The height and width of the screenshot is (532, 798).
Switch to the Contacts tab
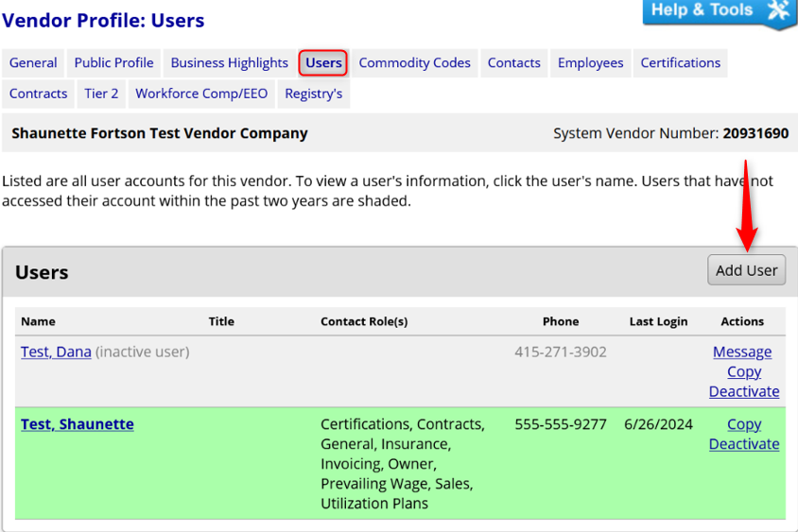click(x=513, y=63)
